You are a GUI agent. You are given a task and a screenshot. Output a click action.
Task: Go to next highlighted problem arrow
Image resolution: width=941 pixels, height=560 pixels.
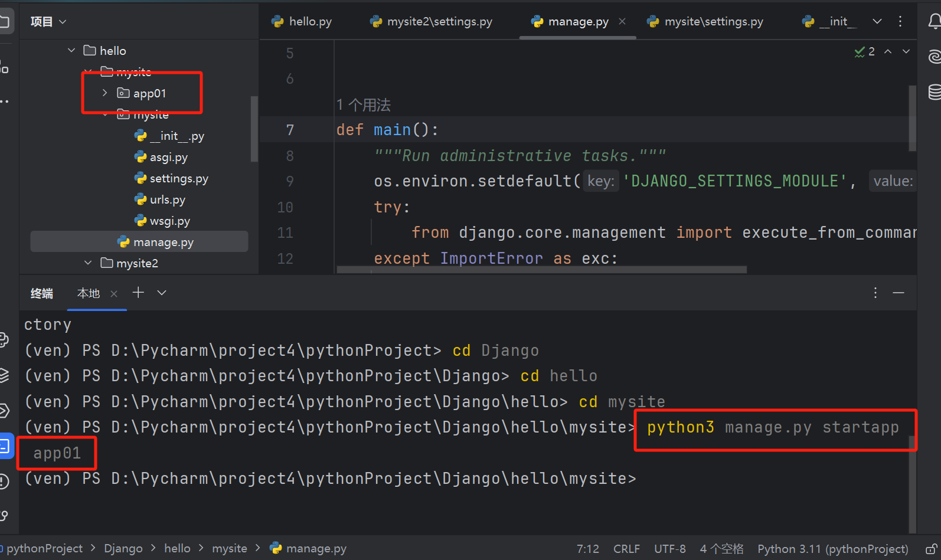pyautogui.click(x=906, y=52)
